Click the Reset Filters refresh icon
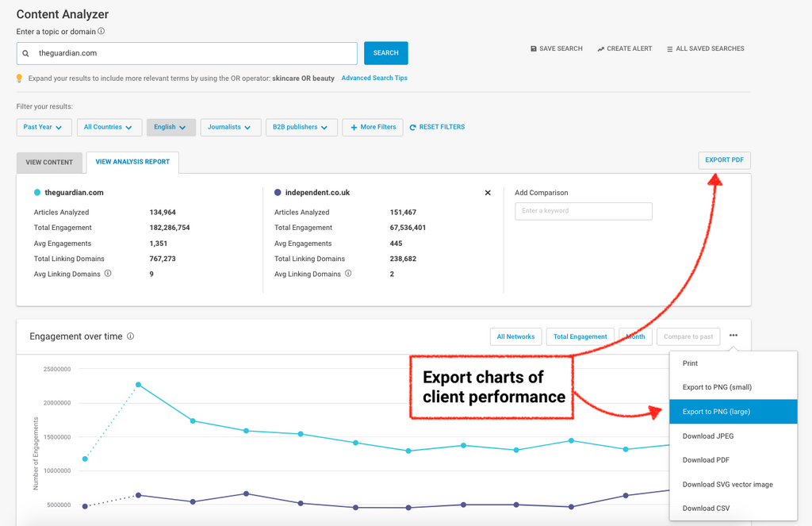This screenshot has height=526, width=812. [x=412, y=127]
